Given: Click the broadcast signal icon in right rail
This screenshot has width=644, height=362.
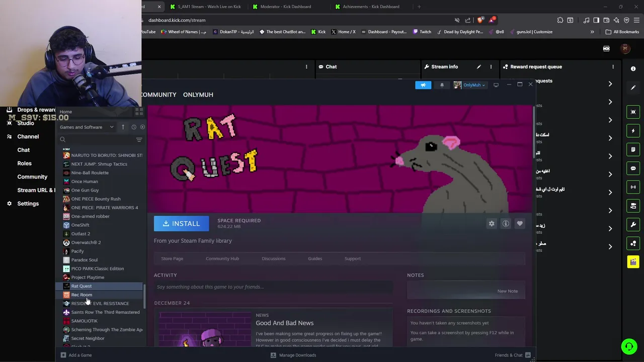Looking at the screenshot, I should (633, 187).
